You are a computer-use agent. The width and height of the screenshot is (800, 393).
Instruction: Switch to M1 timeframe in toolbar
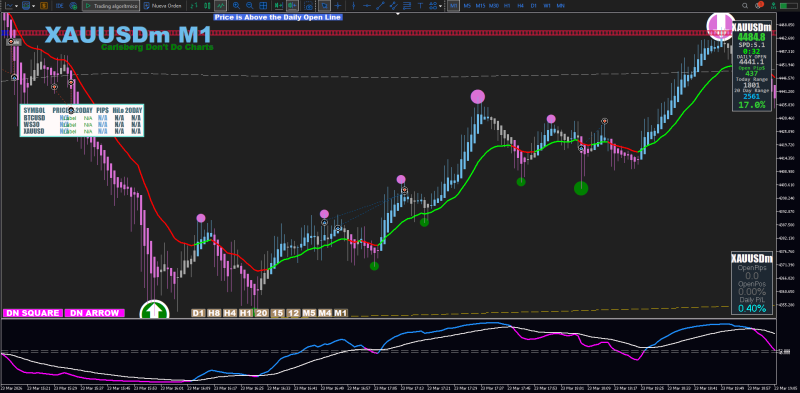pyautogui.click(x=454, y=6)
